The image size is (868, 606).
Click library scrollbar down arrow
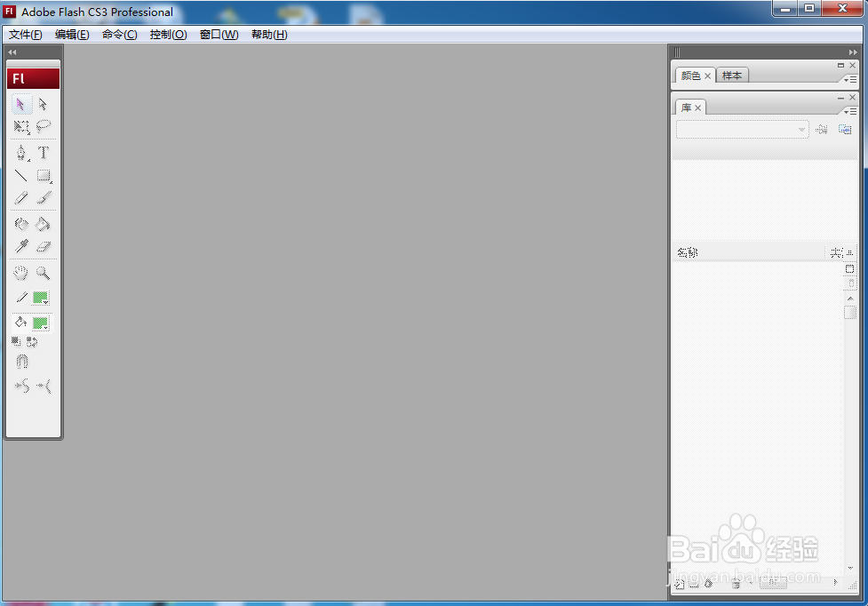click(851, 569)
